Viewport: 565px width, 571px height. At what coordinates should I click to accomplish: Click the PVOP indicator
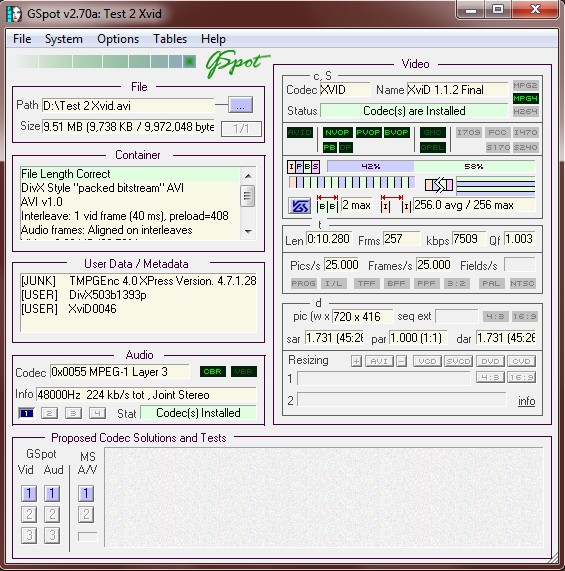[x=368, y=132]
